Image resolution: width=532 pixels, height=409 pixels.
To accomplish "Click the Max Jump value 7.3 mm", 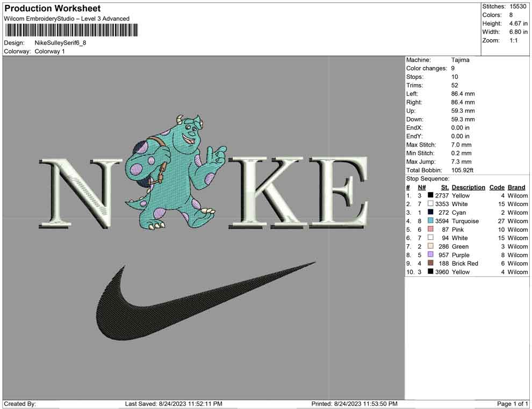I will [461, 162].
